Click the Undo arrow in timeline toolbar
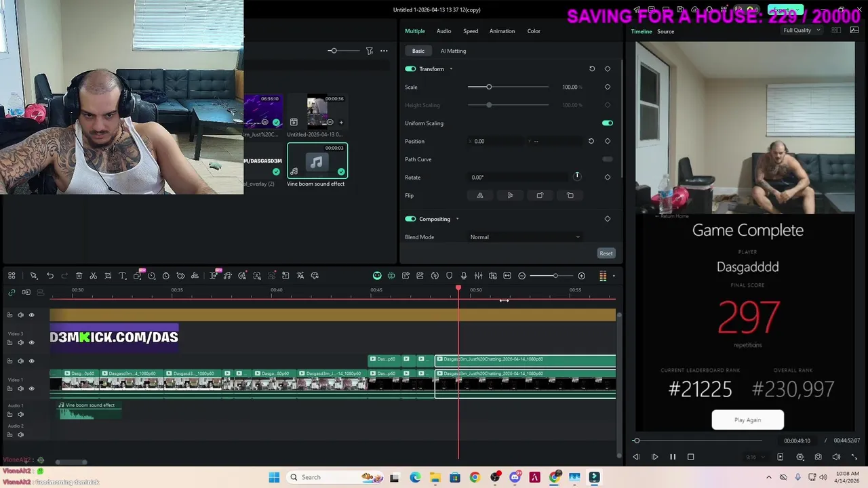 click(50, 276)
